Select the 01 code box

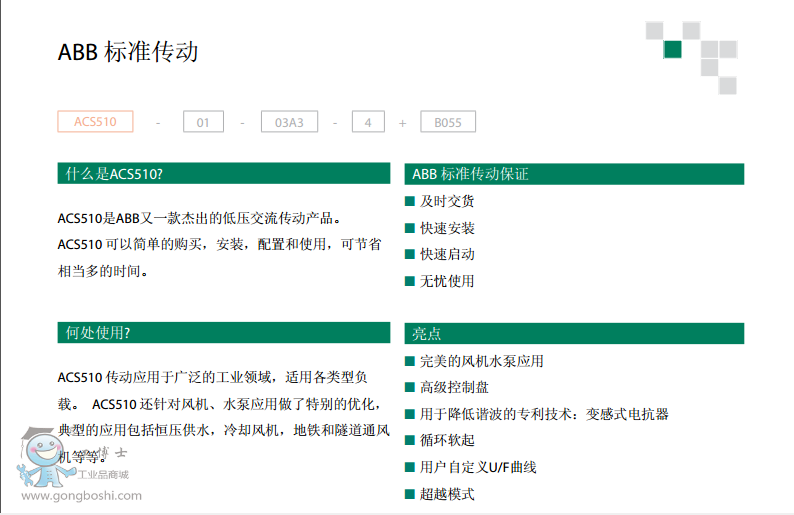(203, 123)
